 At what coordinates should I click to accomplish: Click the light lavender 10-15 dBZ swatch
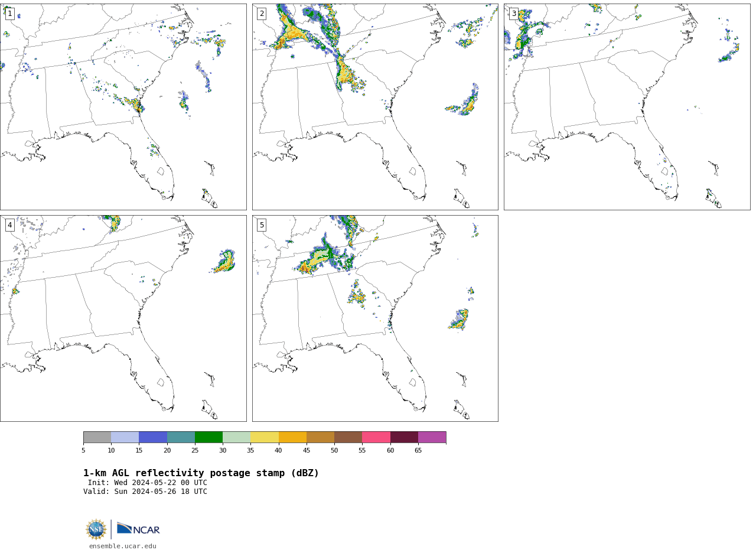pyautogui.click(x=125, y=437)
